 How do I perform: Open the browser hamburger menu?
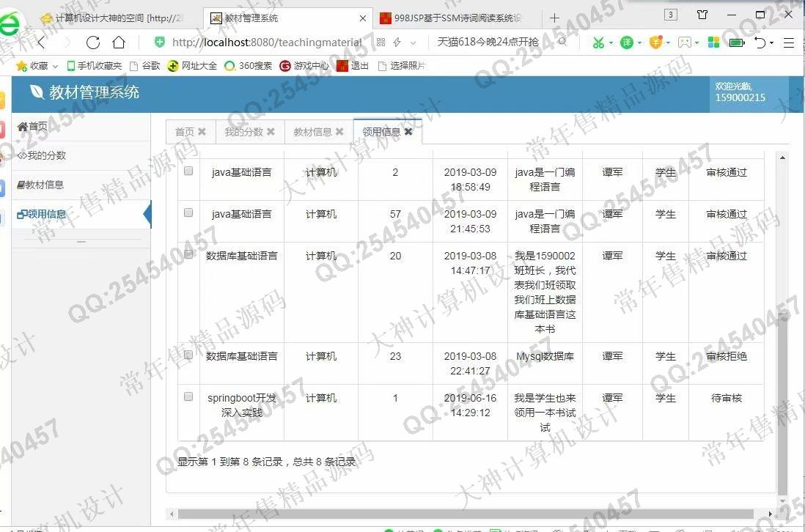[789, 43]
